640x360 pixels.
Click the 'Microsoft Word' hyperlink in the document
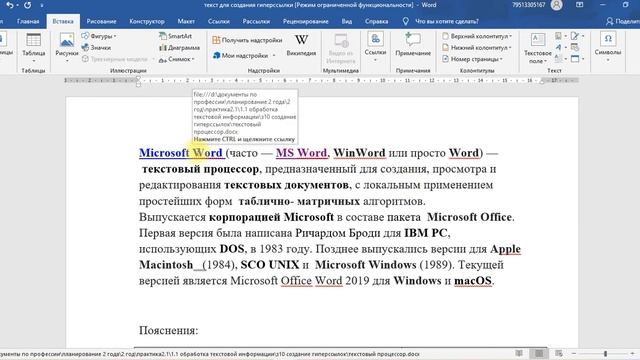(x=182, y=153)
